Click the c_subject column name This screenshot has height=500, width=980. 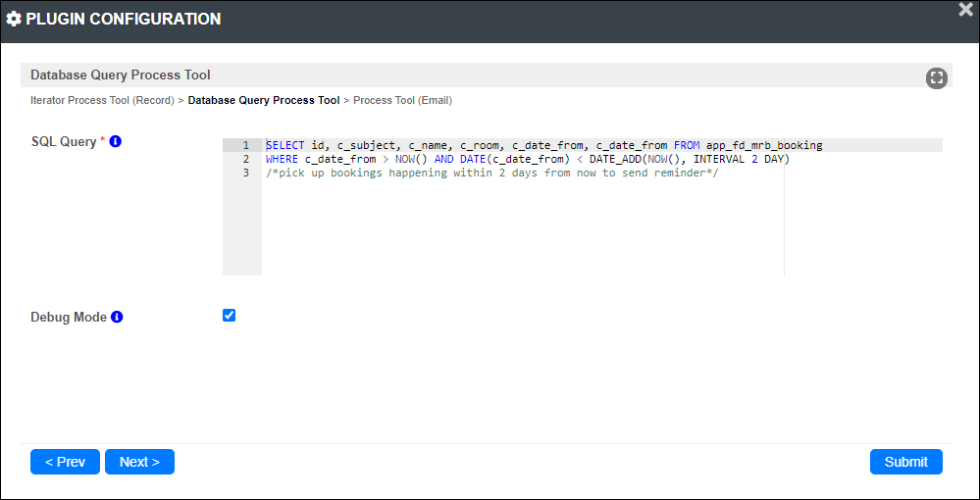pos(366,145)
